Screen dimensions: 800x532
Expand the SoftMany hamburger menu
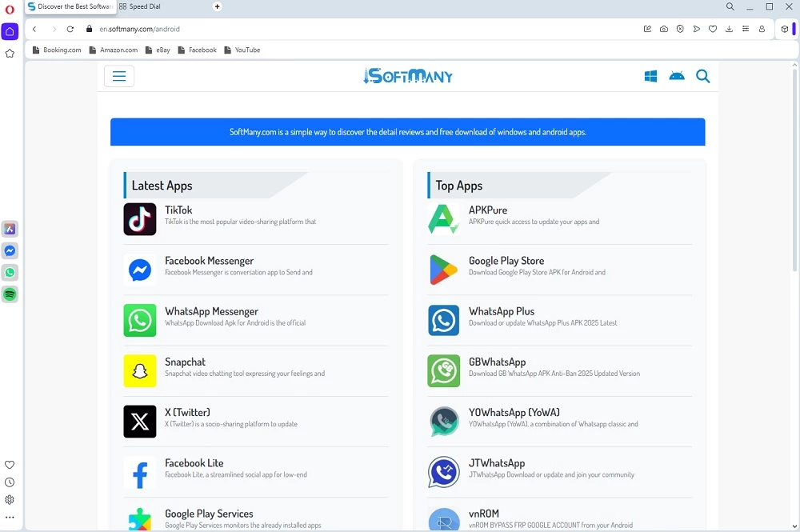(x=119, y=76)
